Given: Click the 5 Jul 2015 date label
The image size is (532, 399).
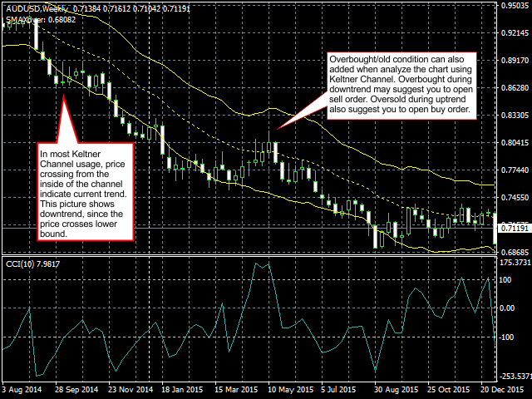Looking at the screenshot, I should [x=338, y=390].
